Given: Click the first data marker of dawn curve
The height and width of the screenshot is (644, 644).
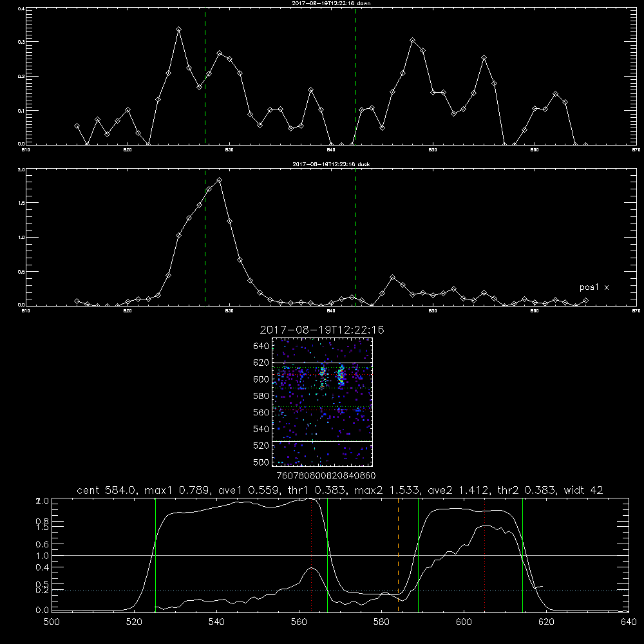Looking at the screenshot, I should click(77, 126).
